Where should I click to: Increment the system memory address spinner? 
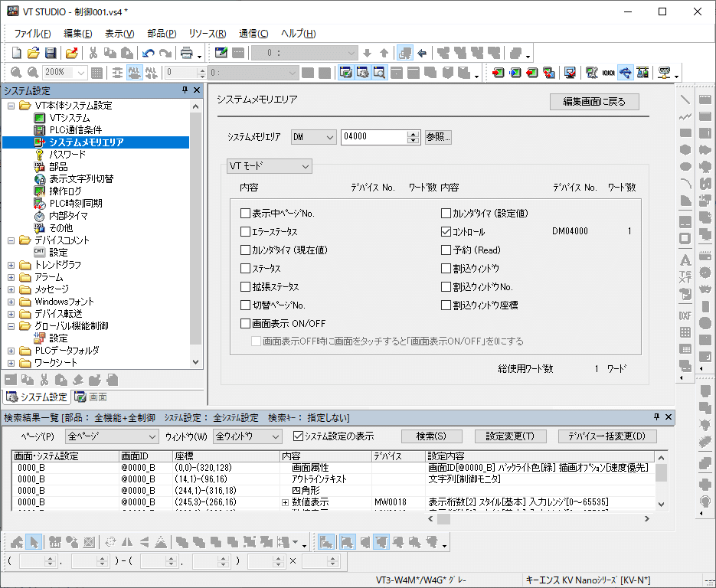tap(413, 134)
